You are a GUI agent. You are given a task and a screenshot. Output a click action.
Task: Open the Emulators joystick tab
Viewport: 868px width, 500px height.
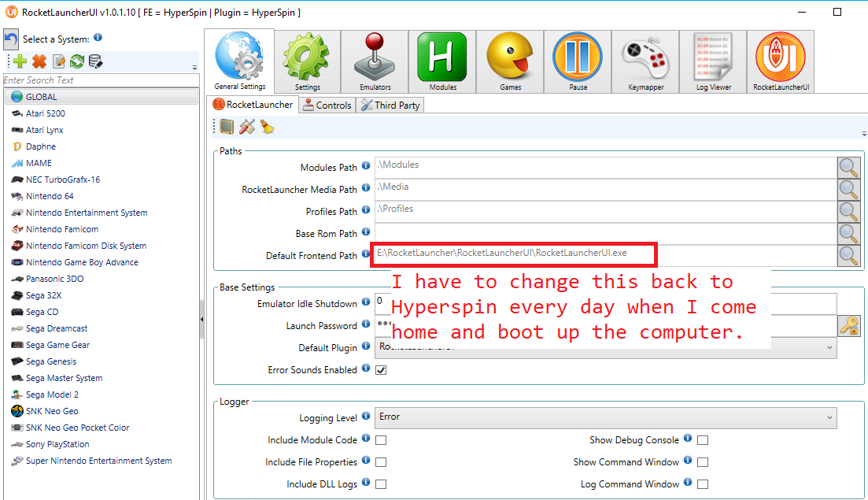point(375,63)
